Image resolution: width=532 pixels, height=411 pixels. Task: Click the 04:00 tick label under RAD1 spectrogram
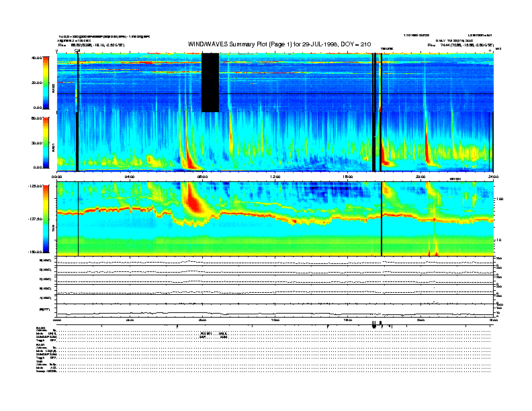pyautogui.click(x=130, y=177)
